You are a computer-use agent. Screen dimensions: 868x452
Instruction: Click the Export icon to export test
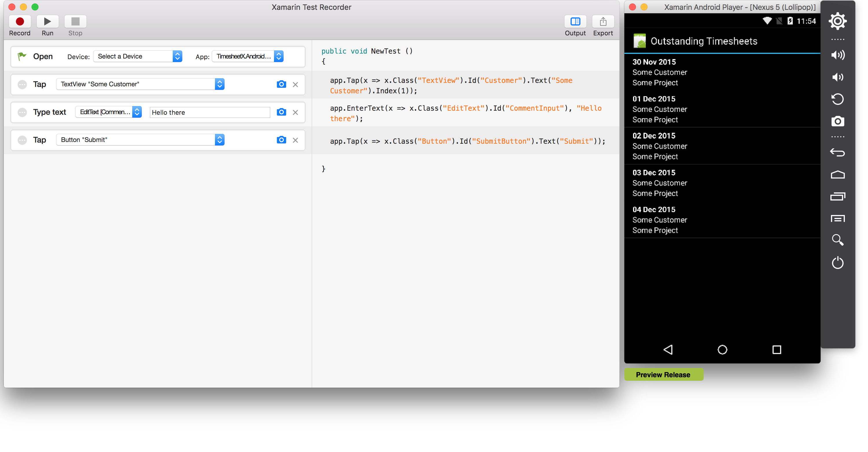point(602,21)
